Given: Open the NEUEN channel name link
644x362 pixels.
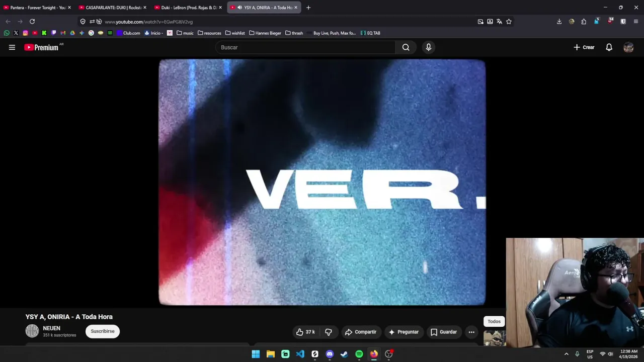Looking at the screenshot, I should [x=51, y=328].
